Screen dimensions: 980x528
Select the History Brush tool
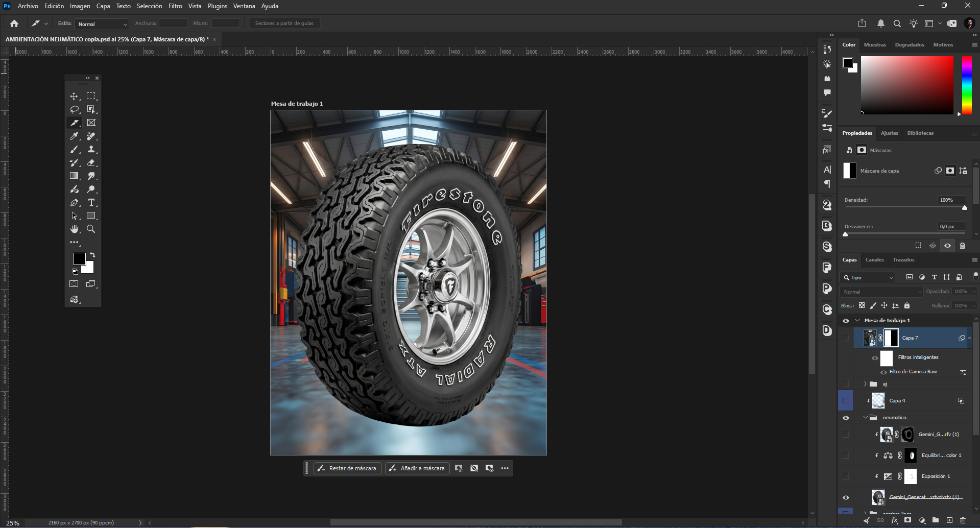(74, 162)
